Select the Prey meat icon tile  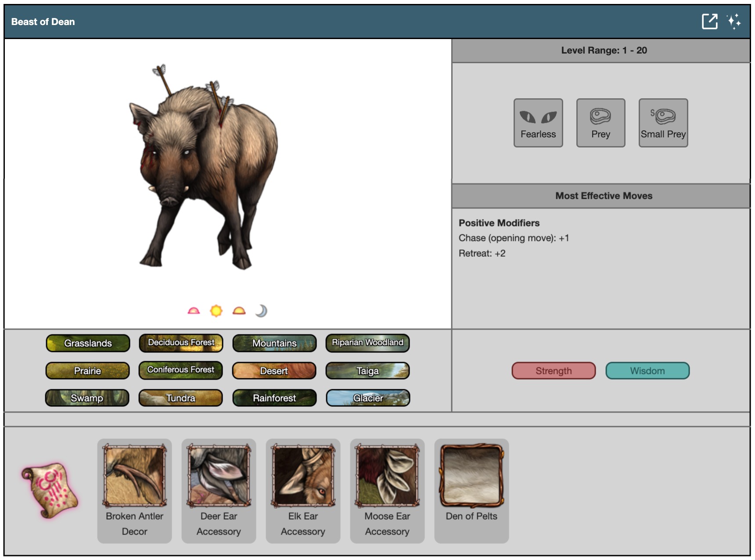tap(600, 123)
